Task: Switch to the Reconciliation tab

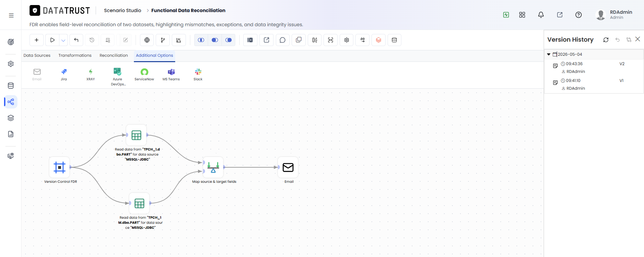Action: pos(114,55)
